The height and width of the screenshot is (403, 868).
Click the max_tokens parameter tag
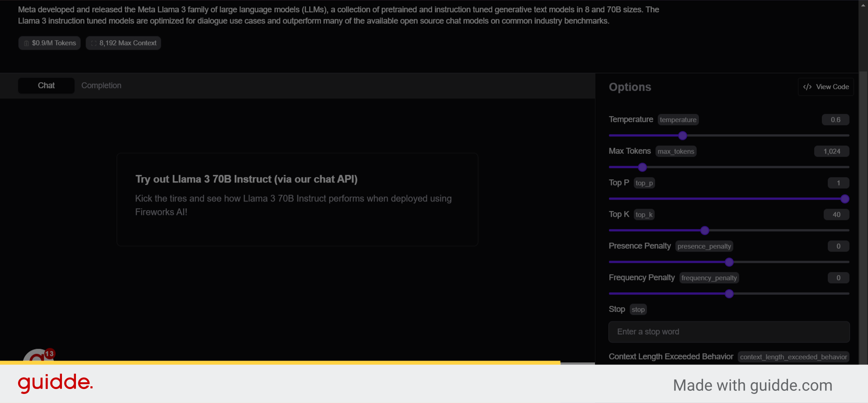tap(676, 151)
